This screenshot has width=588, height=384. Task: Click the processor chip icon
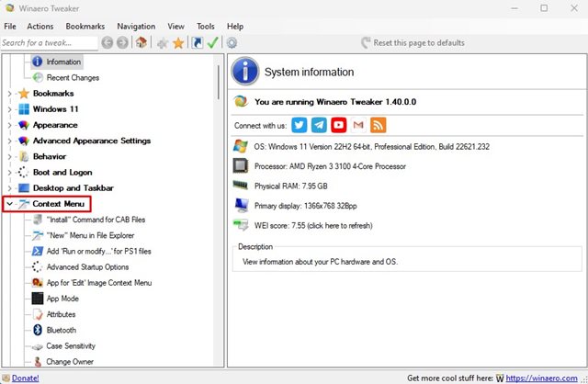click(x=241, y=165)
